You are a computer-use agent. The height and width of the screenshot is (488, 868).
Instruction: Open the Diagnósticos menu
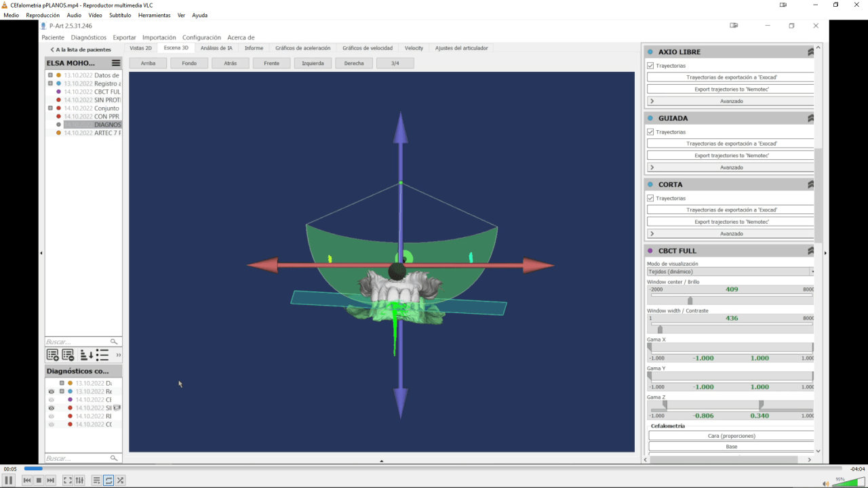point(89,37)
